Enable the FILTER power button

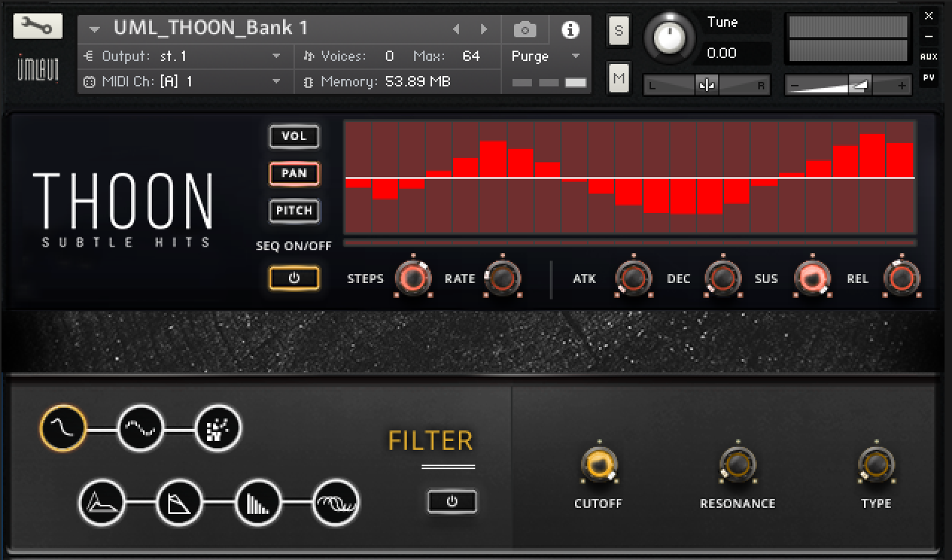(451, 501)
